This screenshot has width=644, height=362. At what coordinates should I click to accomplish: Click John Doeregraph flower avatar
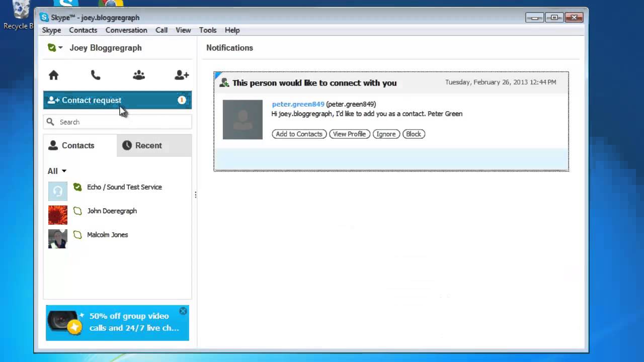click(x=58, y=215)
